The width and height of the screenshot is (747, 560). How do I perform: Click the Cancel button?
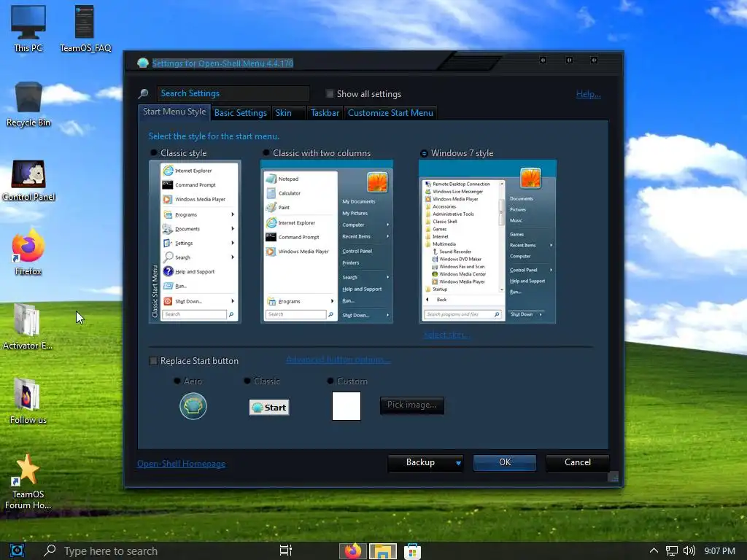pyautogui.click(x=578, y=462)
